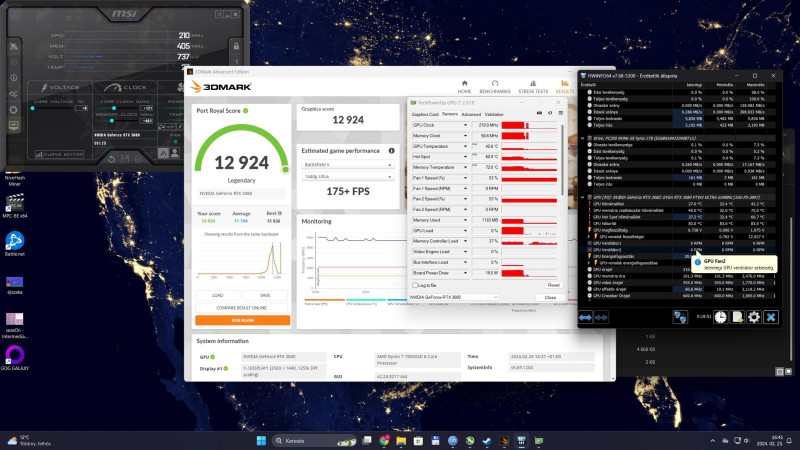Click the Close button in GPU-Z
The image size is (800, 450).
click(x=550, y=297)
